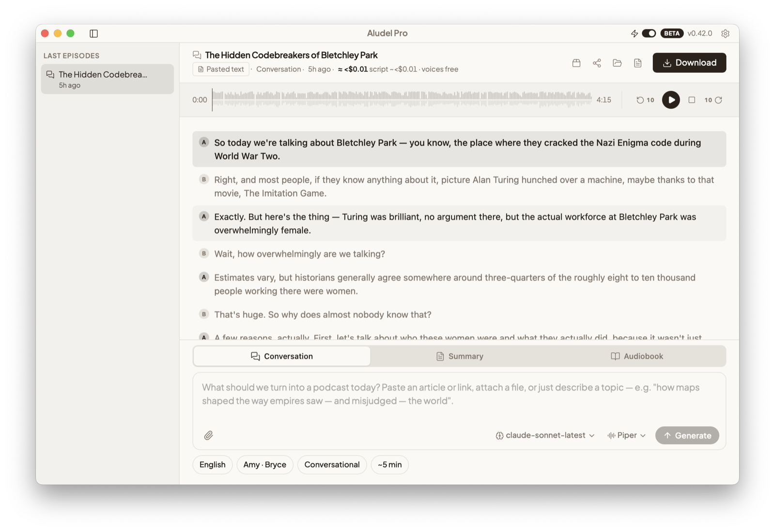This screenshot has height=532, width=775.
Task: Seek within the audio waveform
Action: [x=402, y=99]
